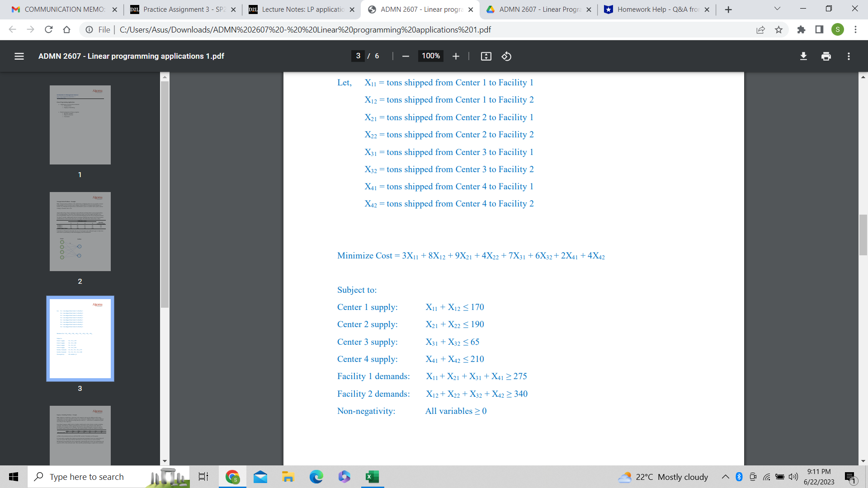
Task: Toggle the bookmark star for this page
Action: [x=779, y=30]
